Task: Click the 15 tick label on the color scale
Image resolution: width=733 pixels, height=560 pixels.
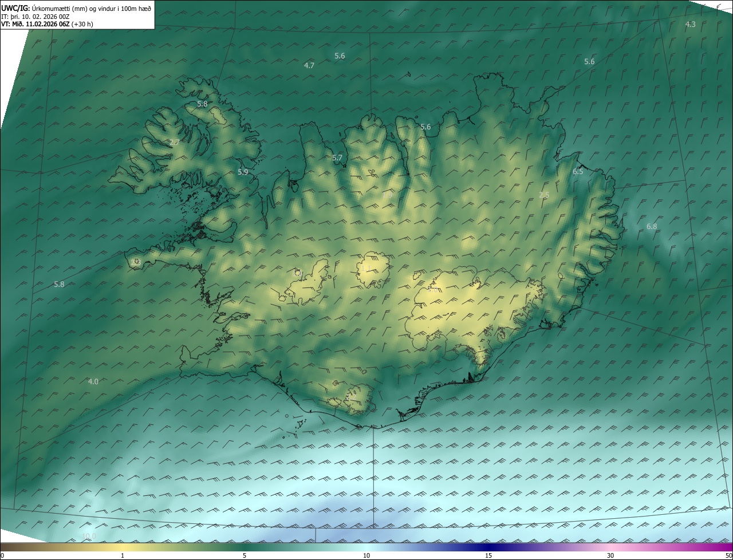Action: [488, 555]
